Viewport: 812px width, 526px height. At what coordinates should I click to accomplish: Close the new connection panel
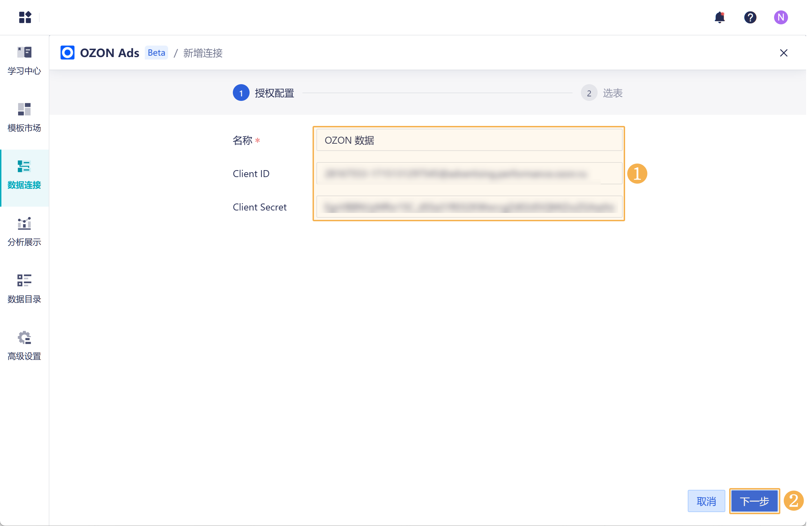(x=783, y=53)
